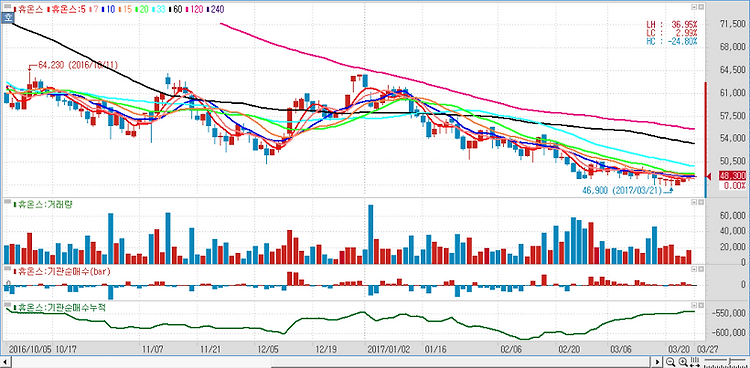Click the 휴온스:기관순매수(bar) indicator label
Screen dimensions: 750x368
click(62, 271)
